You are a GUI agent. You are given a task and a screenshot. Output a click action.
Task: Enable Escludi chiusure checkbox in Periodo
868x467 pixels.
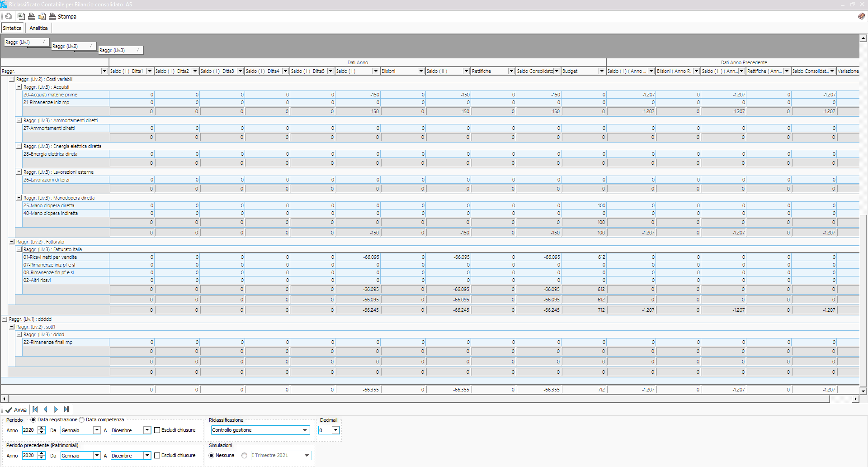point(157,430)
